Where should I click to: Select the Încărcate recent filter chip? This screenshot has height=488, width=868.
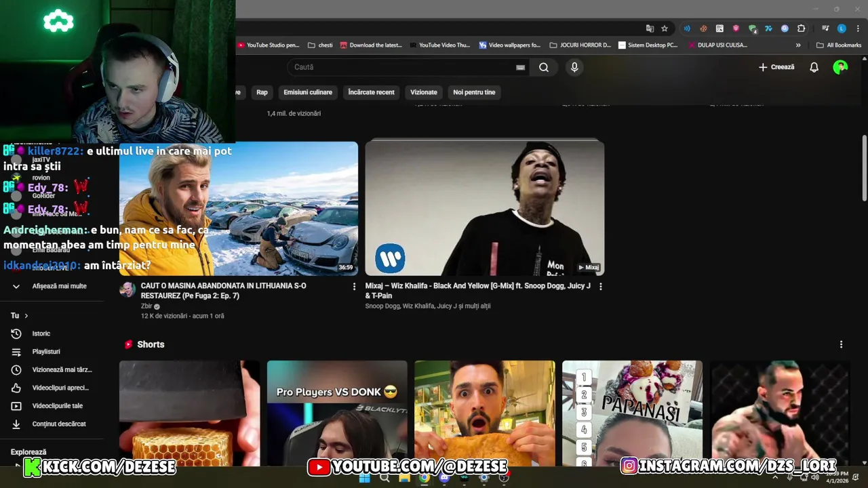(x=371, y=92)
